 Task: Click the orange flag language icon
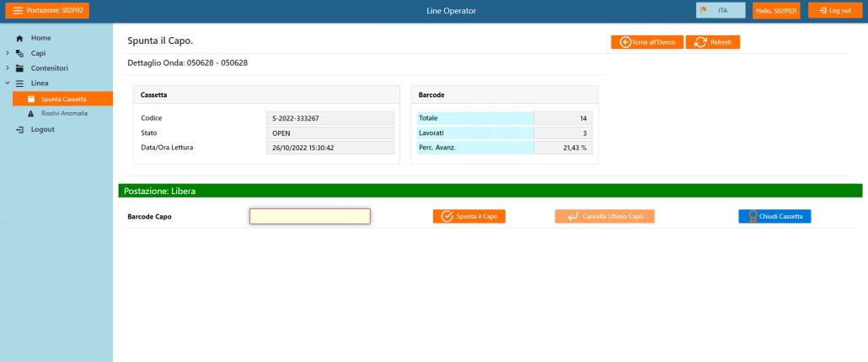click(704, 10)
